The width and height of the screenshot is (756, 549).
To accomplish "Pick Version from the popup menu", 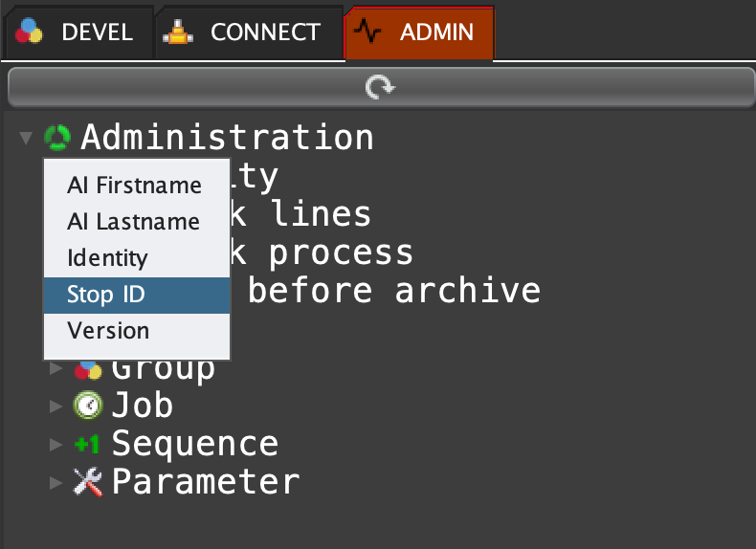I will 108,331.
